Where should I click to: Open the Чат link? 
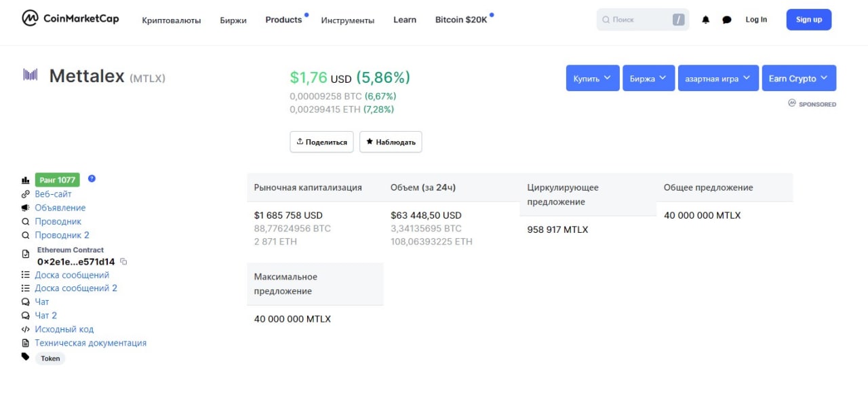tap(42, 301)
